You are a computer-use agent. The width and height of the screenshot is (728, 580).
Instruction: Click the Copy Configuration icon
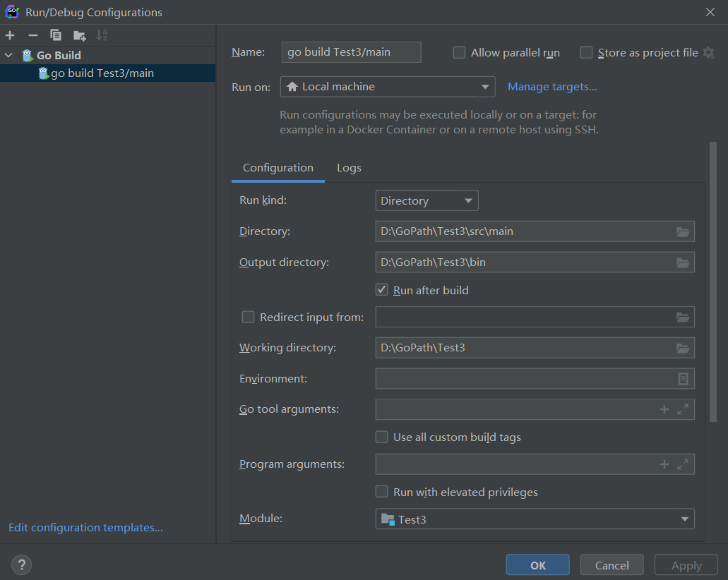click(x=56, y=35)
